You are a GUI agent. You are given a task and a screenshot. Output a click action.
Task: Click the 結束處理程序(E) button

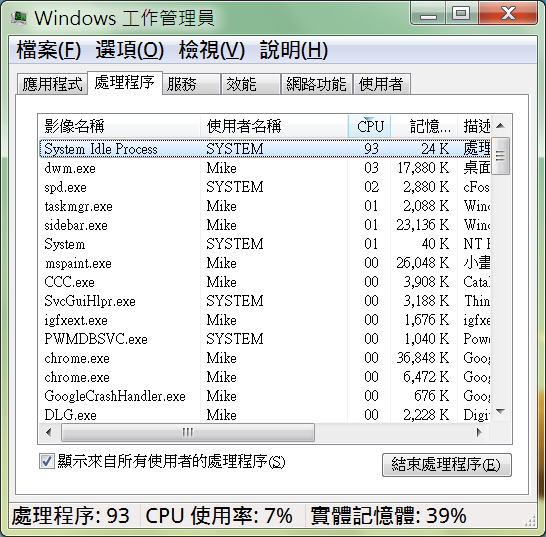coord(447,465)
